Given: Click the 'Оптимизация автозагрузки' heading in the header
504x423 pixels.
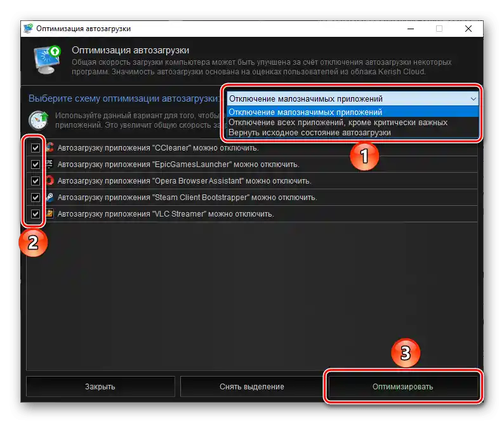Looking at the screenshot, I should coord(130,50).
